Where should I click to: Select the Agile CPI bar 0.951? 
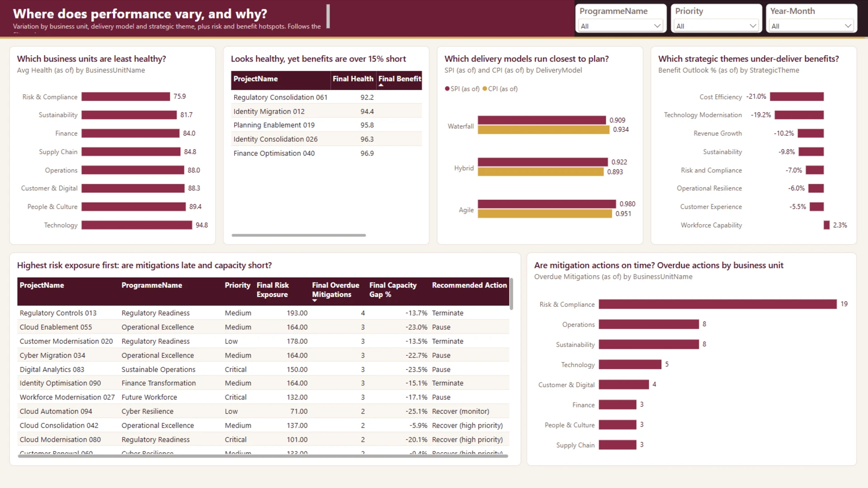click(545, 214)
